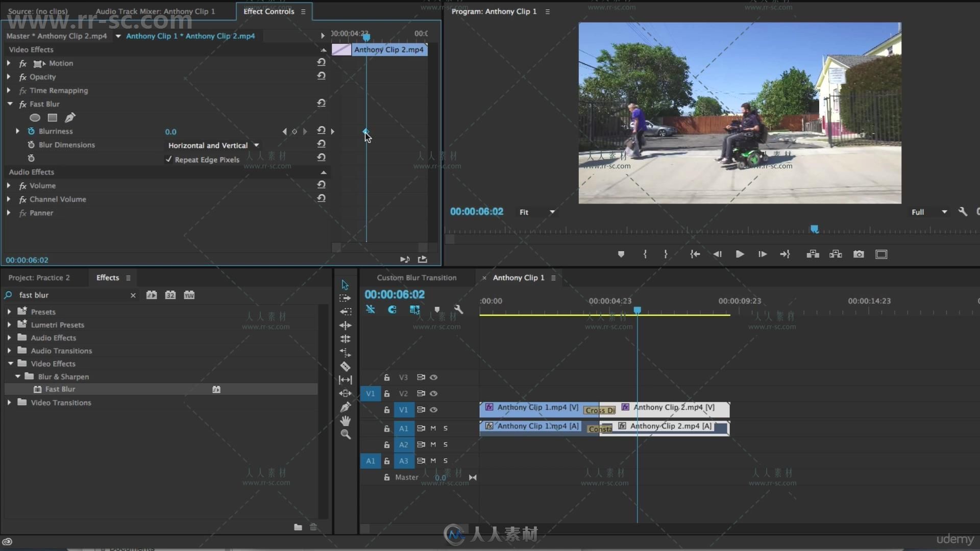
Task: Select Blur Dimensions dropdown Horizontal and Vertical
Action: 212,145
